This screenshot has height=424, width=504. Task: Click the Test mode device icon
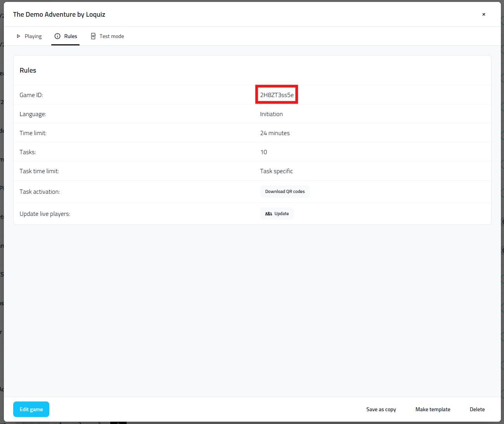tap(93, 36)
